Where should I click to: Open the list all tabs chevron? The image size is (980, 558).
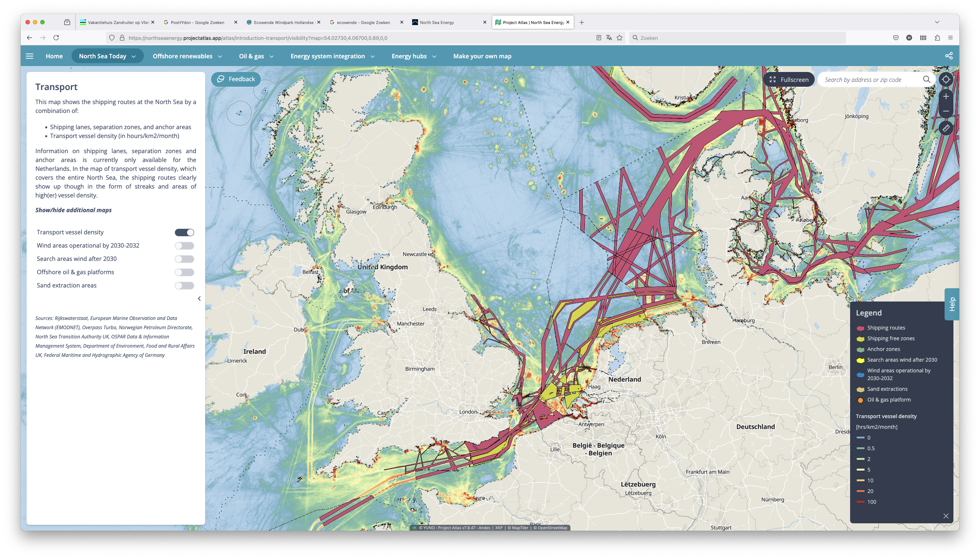pos(937,22)
